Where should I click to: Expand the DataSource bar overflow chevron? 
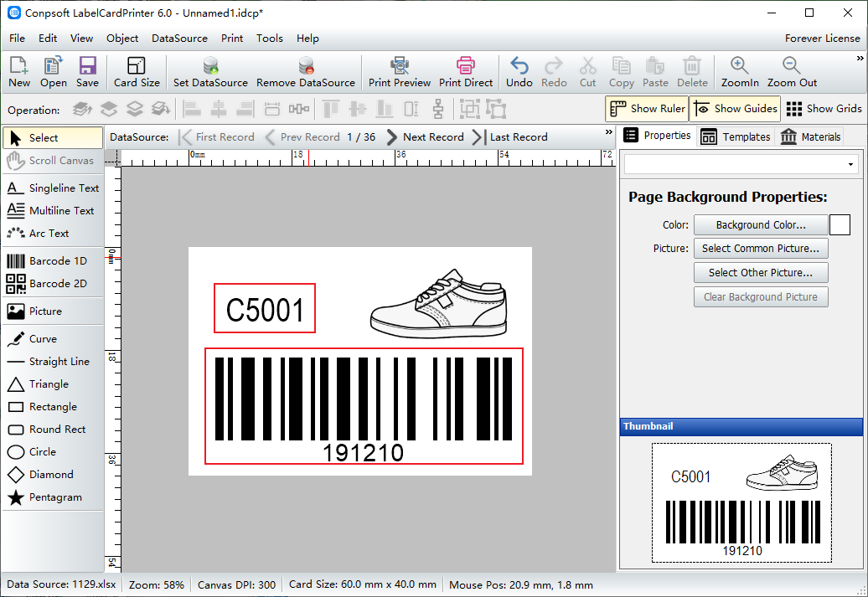click(609, 131)
